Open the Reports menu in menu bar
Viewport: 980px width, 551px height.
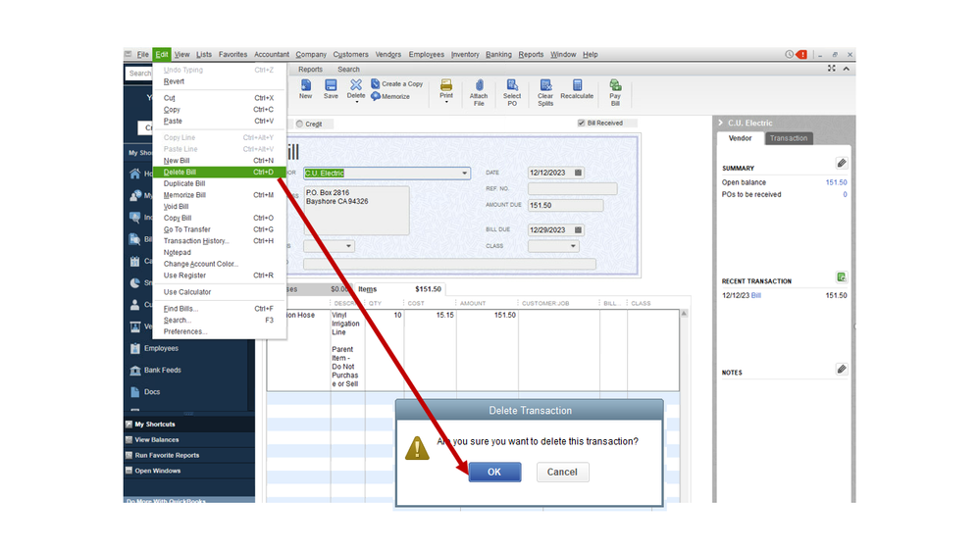531,54
